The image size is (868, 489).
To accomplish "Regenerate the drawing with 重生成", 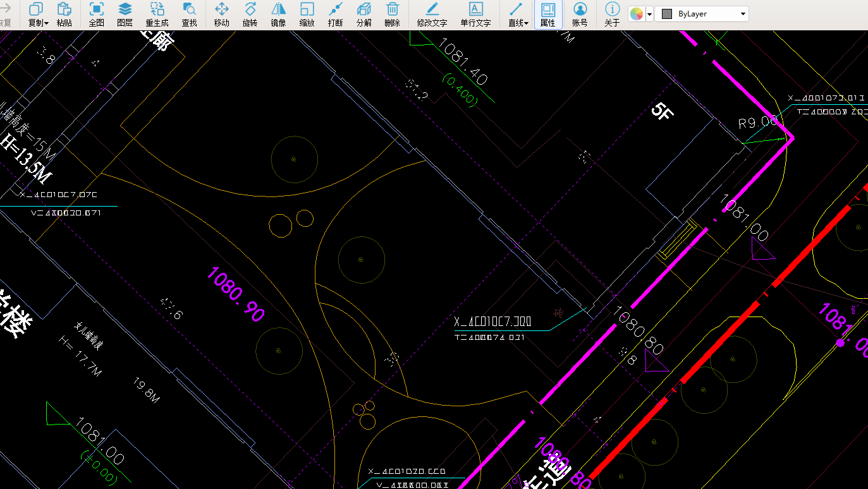I will coord(157,15).
